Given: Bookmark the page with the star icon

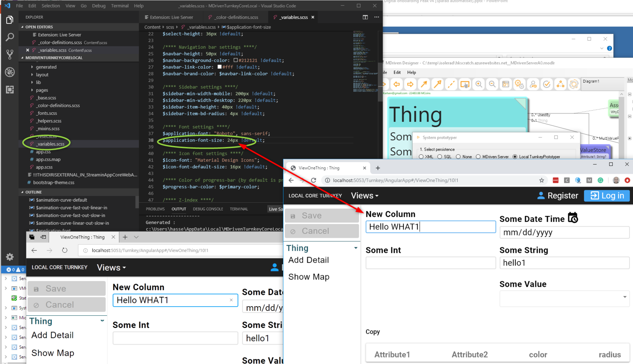Looking at the screenshot, I should click(542, 180).
